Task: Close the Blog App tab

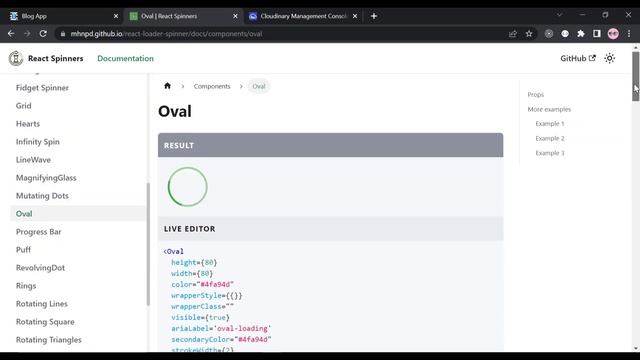Action: pos(116,16)
